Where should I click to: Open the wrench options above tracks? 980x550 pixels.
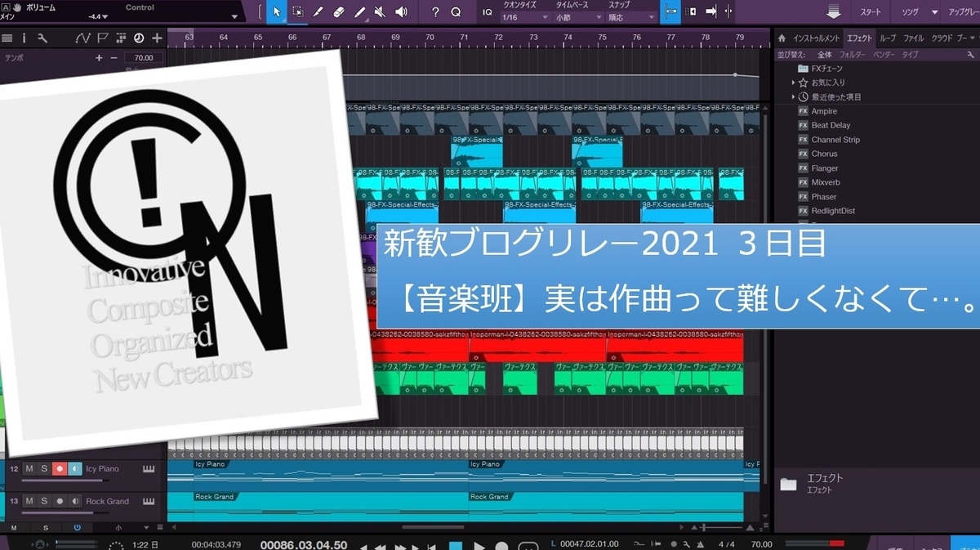coord(42,38)
